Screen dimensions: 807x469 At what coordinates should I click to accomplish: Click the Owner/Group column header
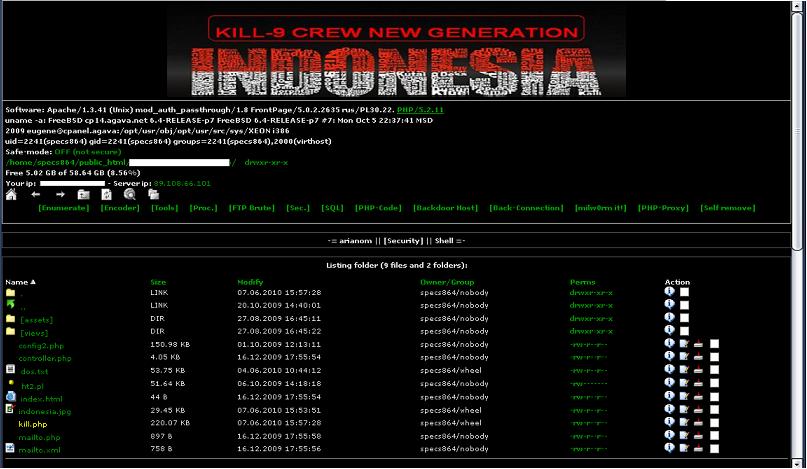pyautogui.click(x=447, y=282)
